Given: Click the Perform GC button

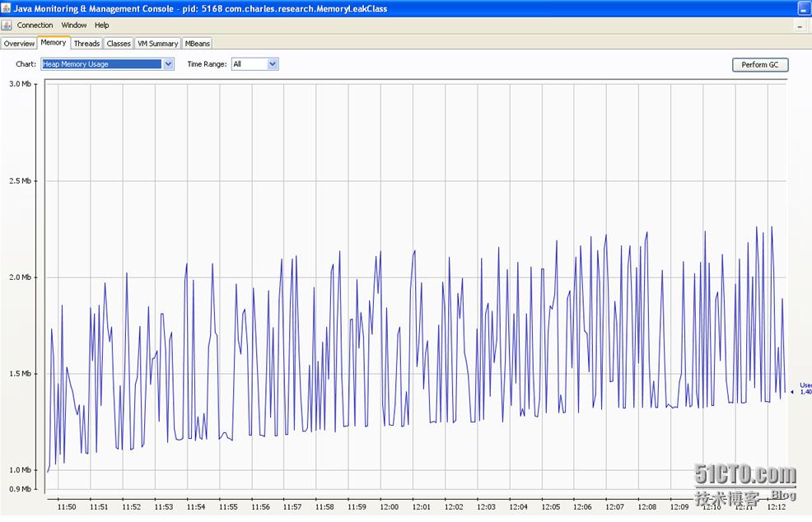Looking at the screenshot, I should pos(759,65).
